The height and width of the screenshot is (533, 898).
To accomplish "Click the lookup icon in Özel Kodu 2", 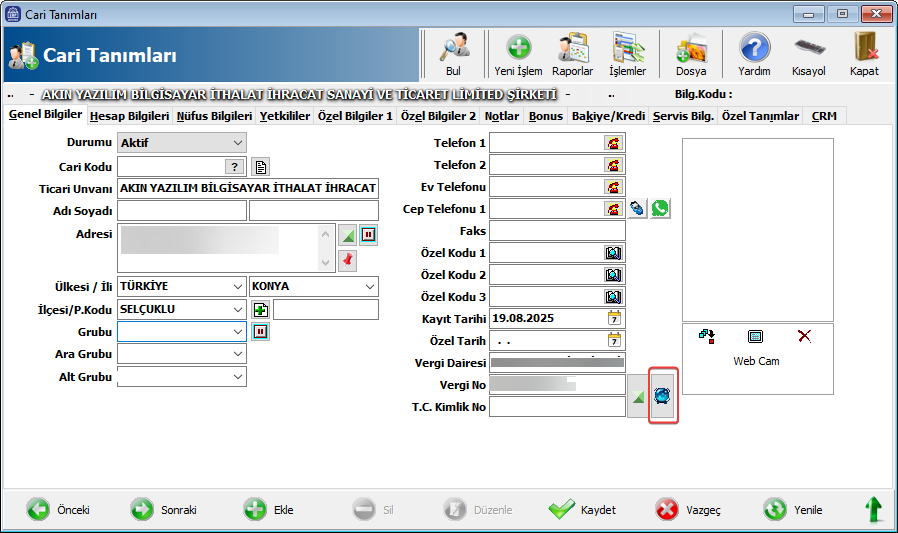I will pos(613,275).
